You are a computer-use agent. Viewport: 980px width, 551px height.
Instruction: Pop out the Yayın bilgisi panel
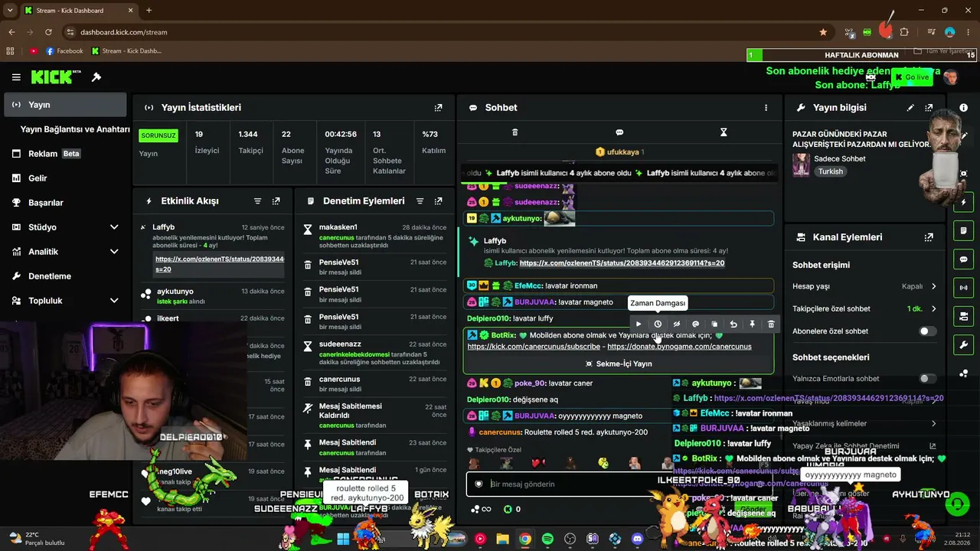tap(929, 108)
